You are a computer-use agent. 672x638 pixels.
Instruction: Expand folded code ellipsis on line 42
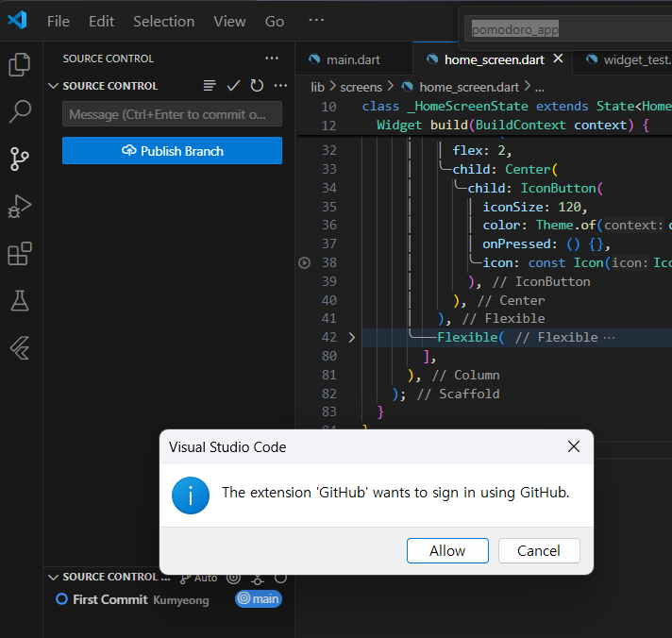coord(609,338)
